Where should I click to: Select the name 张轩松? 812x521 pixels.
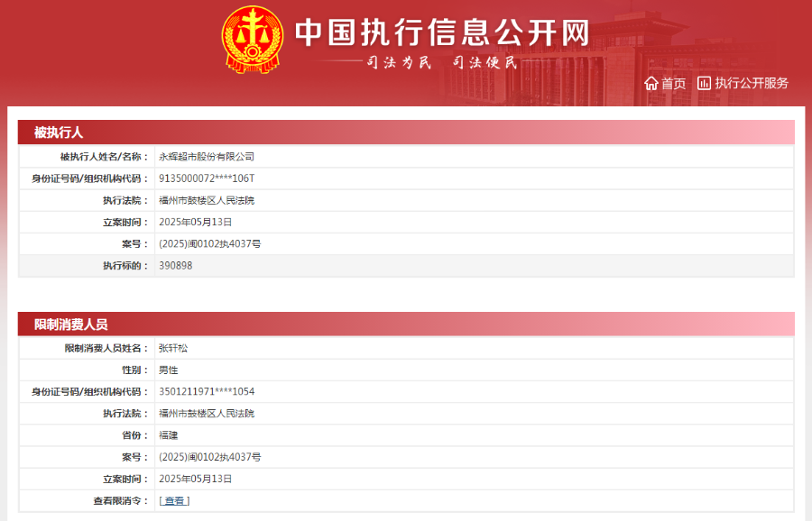(x=173, y=348)
